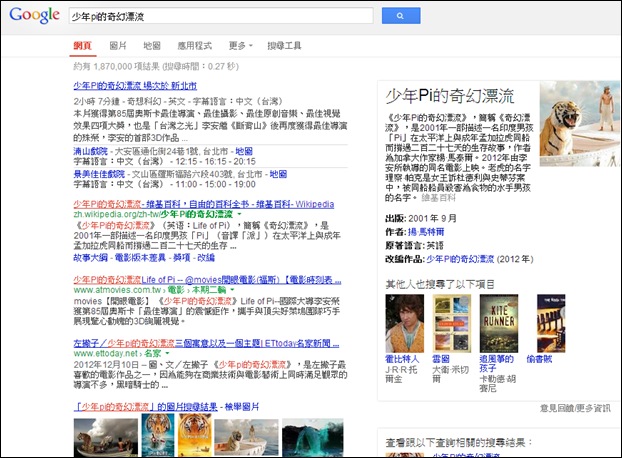The height and width of the screenshot is (458, 622).
Task: Click the 霍比特人 book cover
Action: tap(404, 323)
